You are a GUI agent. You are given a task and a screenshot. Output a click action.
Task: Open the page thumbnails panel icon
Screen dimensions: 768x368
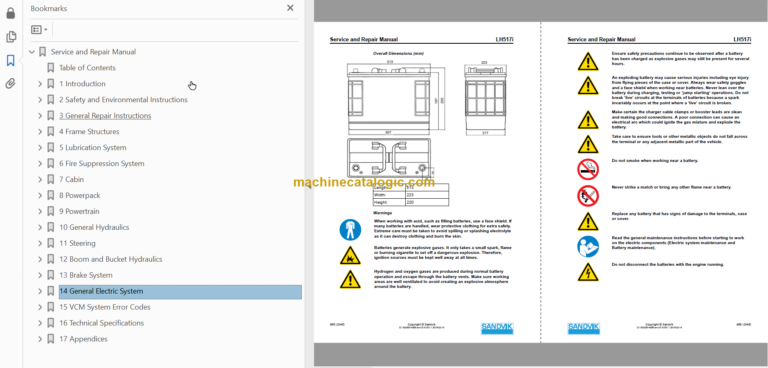click(10, 37)
